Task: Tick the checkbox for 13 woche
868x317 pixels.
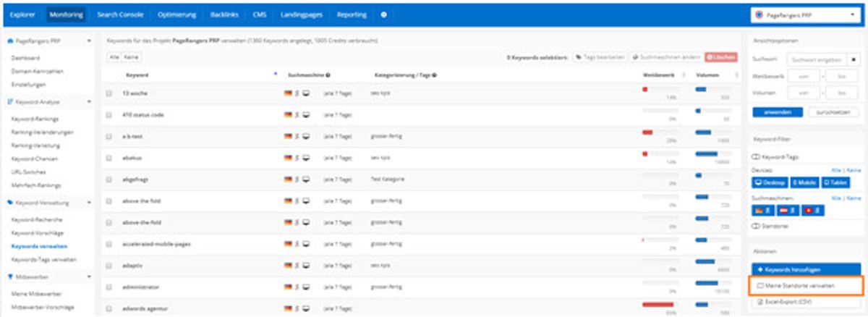Action: 109,93
